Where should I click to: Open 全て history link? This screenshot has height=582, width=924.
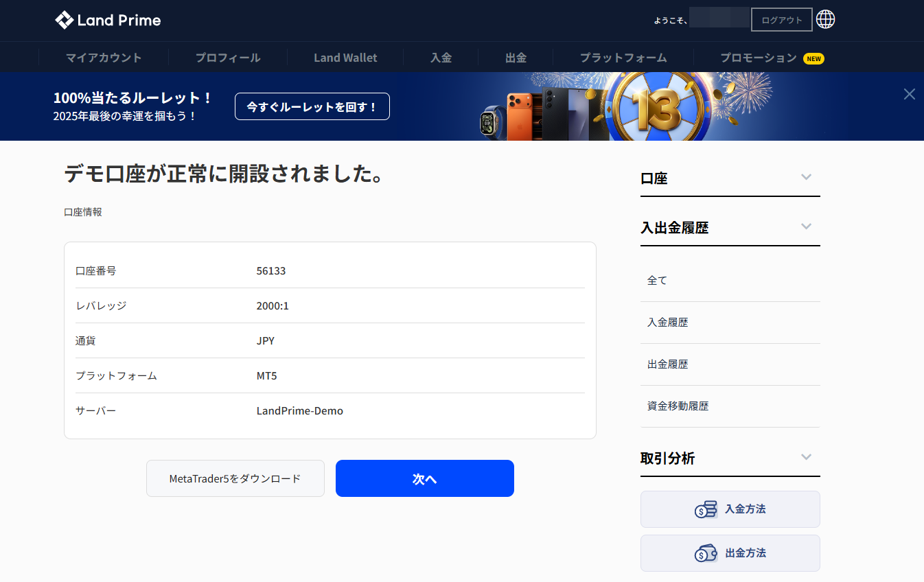coord(657,280)
